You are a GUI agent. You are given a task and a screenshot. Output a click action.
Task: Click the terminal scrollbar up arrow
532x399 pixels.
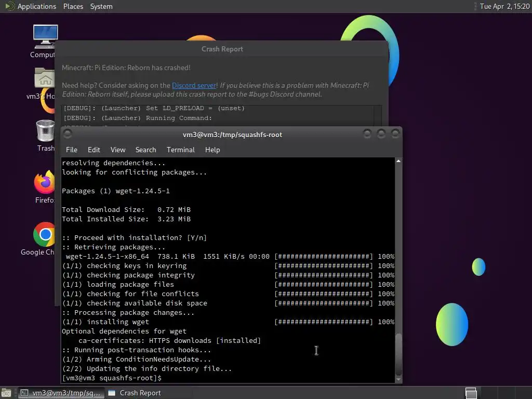[398, 161]
